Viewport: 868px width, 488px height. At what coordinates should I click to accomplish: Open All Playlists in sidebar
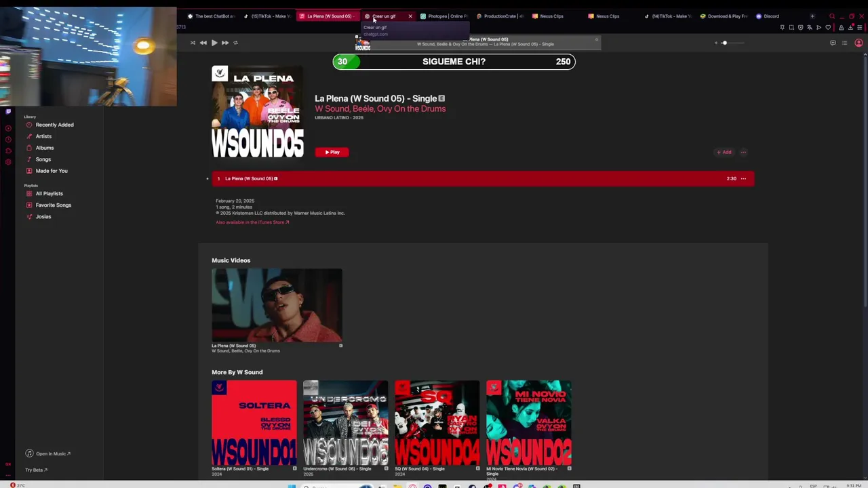click(x=49, y=194)
